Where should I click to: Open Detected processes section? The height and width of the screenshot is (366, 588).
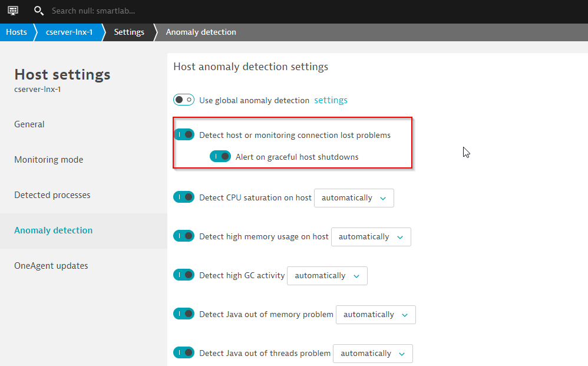tap(52, 195)
